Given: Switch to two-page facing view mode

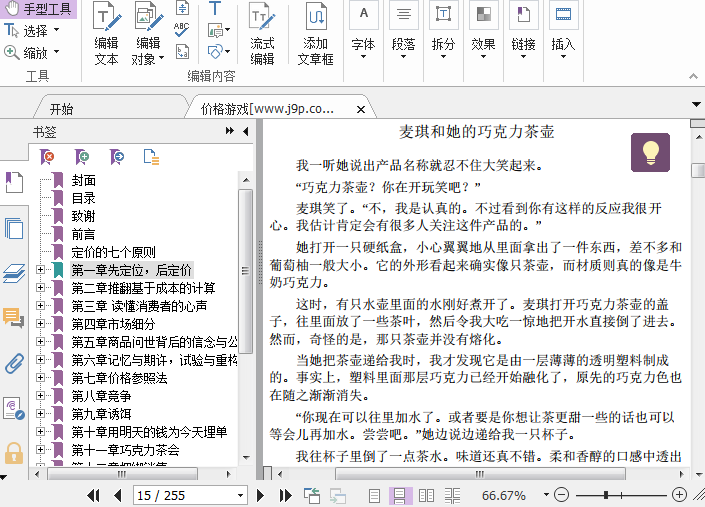Looking at the screenshot, I should tap(427, 495).
